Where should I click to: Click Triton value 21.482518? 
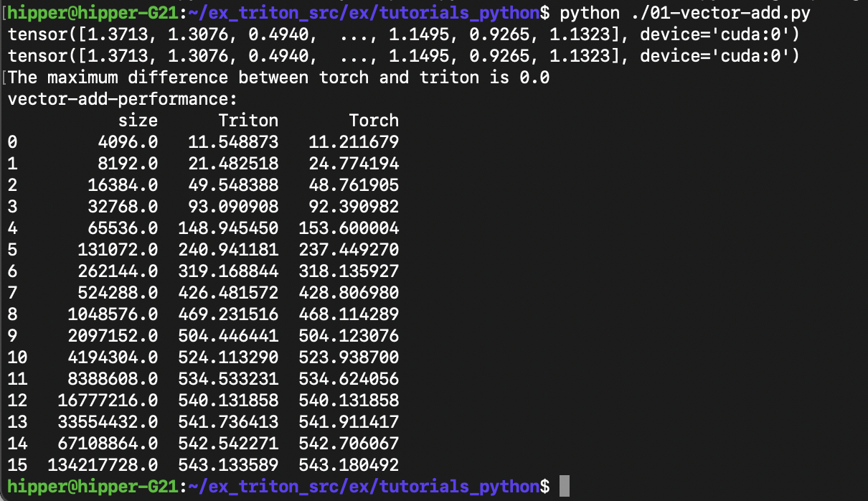click(233, 164)
